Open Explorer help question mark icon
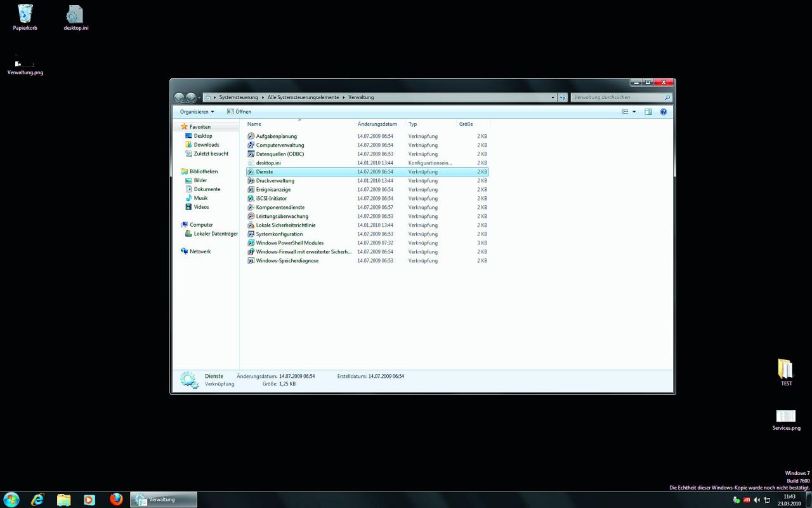 [664, 112]
